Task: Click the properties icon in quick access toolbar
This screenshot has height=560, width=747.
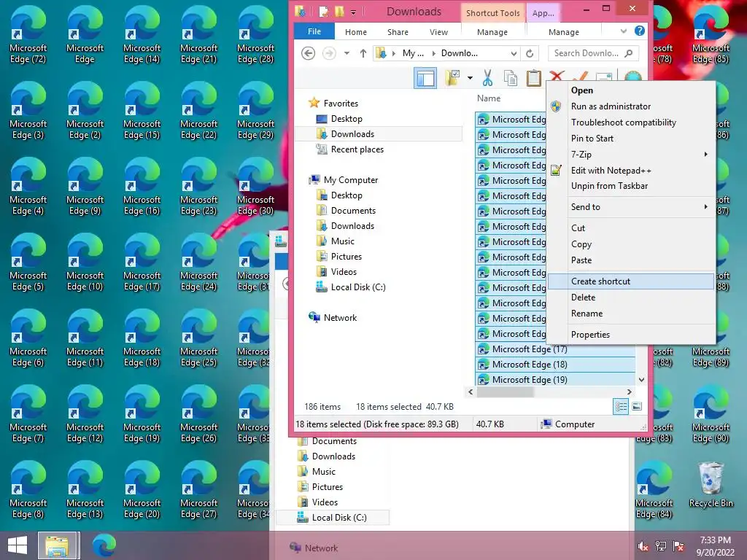Action: pos(323,12)
